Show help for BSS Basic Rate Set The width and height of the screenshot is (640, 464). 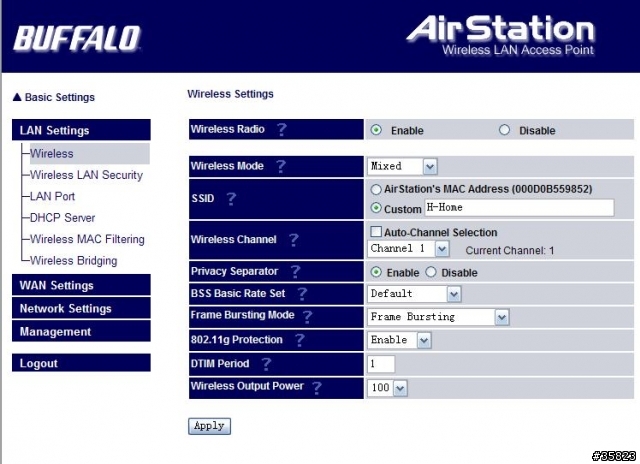tap(302, 294)
